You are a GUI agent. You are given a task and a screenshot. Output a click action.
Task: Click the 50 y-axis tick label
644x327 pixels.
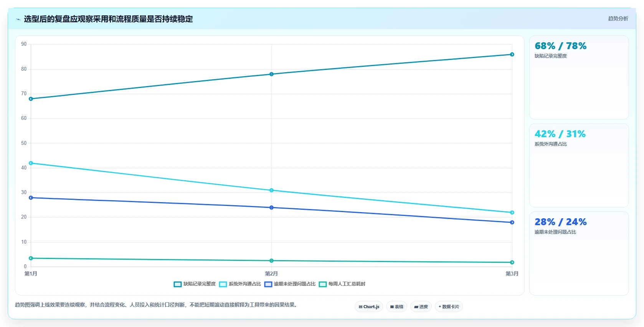point(24,143)
